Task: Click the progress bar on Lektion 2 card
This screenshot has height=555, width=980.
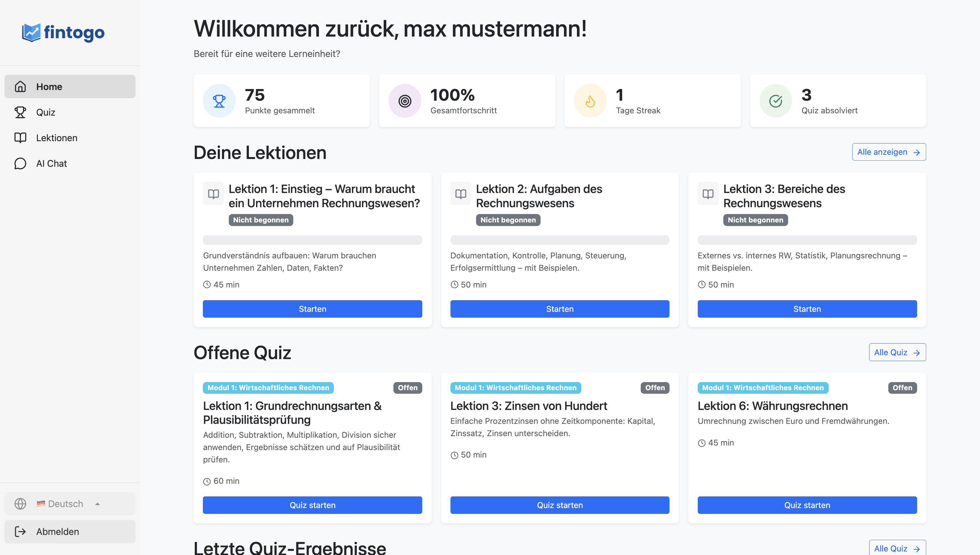Action: [560, 240]
